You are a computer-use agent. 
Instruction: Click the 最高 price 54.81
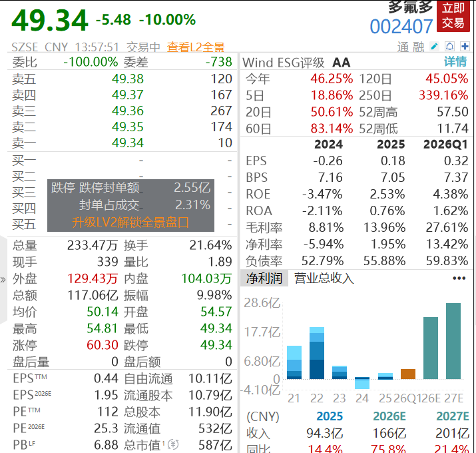[x=103, y=328]
